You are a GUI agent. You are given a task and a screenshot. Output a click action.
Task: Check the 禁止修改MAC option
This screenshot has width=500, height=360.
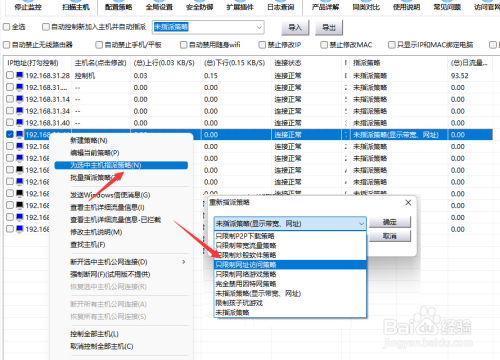click(x=324, y=45)
